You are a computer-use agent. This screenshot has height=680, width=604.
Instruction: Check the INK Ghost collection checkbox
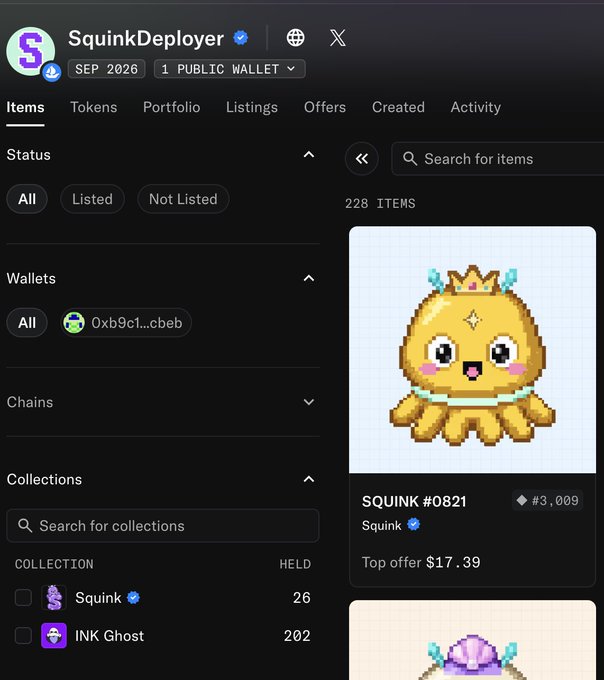point(23,636)
